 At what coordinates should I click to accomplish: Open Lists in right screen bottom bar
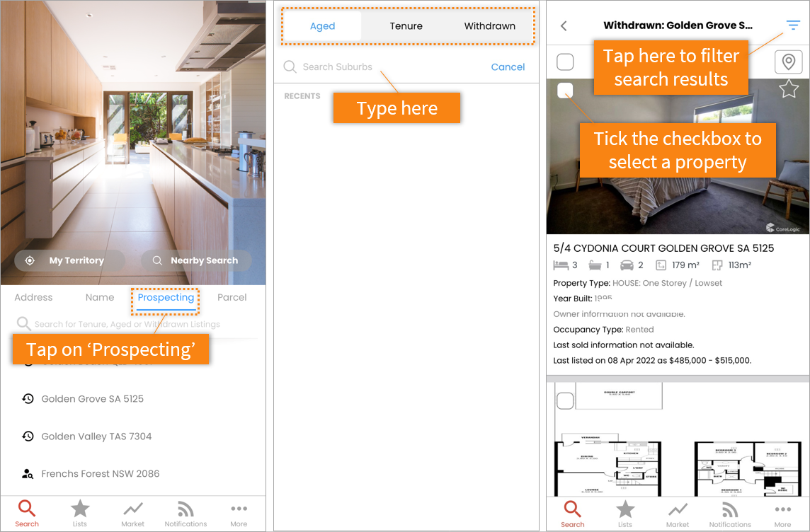[x=625, y=514]
